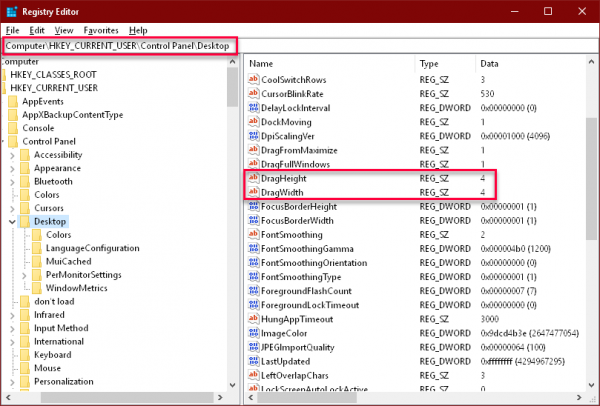The width and height of the screenshot is (600, 406).
Task: Select the FocusBorderHeight DWORD icon
Action: tap(253, 207)
